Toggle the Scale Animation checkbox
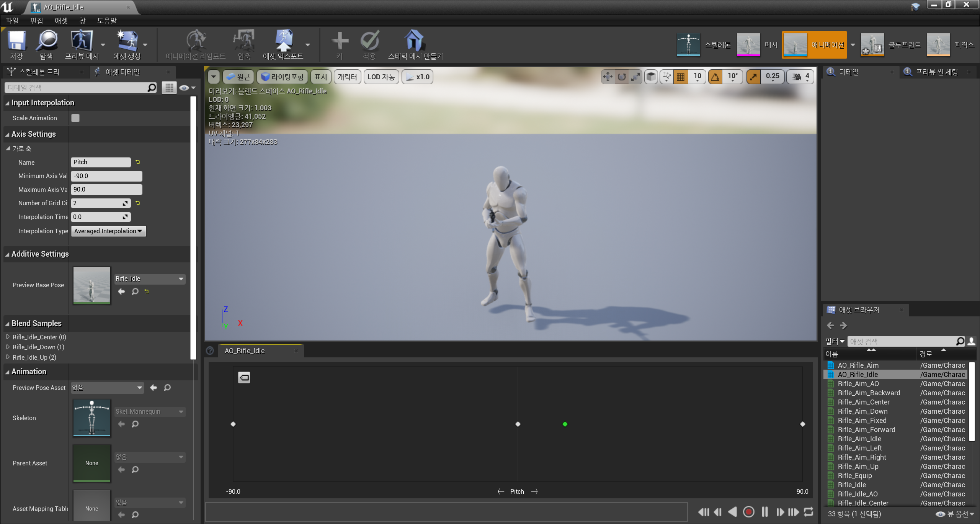 75,118
